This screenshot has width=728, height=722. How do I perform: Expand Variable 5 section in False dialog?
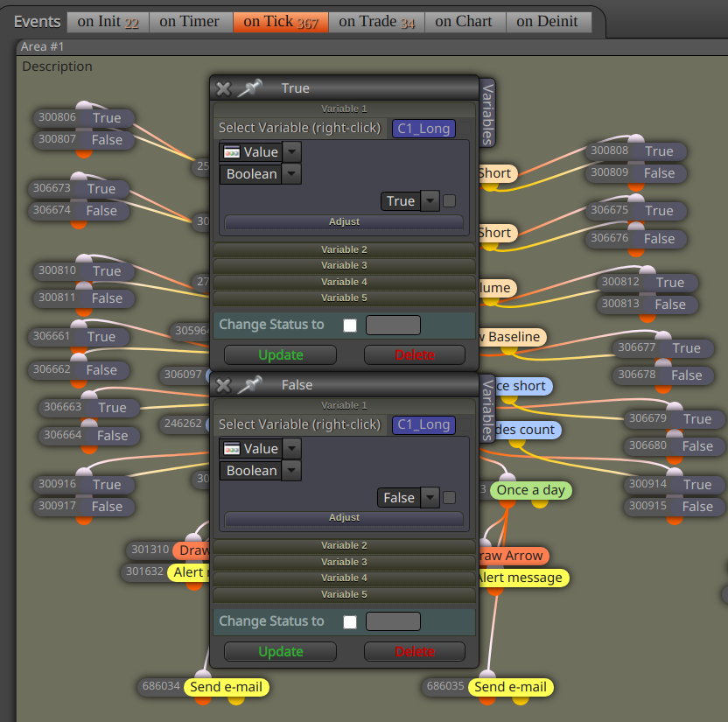point(344,594)
